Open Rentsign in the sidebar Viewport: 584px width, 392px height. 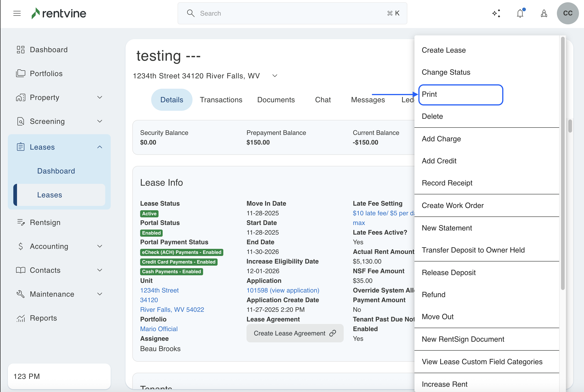[45, 222]
